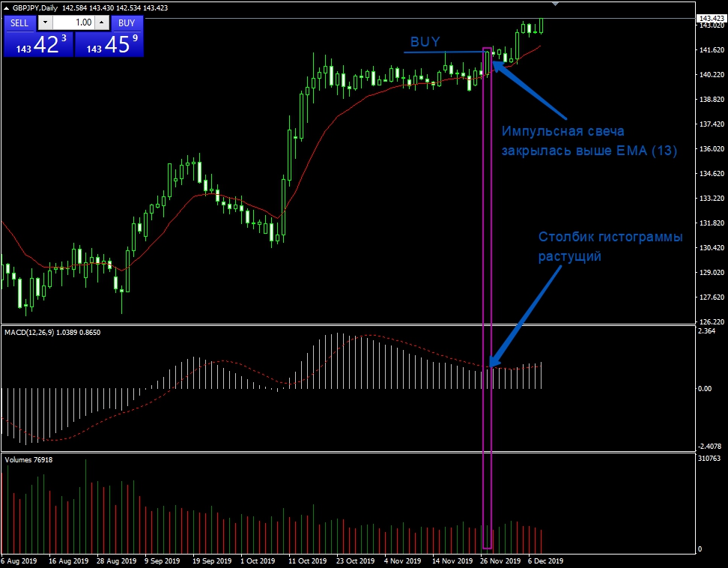The image size is (728, 568).
Task: Select the blue BUY text label on chart
Action: click(425, 42)
